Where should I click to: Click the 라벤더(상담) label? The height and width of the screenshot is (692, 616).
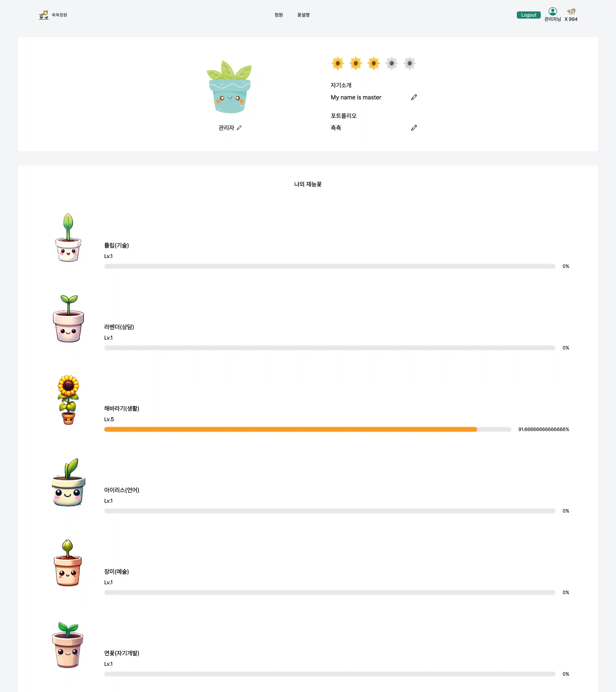119,327
